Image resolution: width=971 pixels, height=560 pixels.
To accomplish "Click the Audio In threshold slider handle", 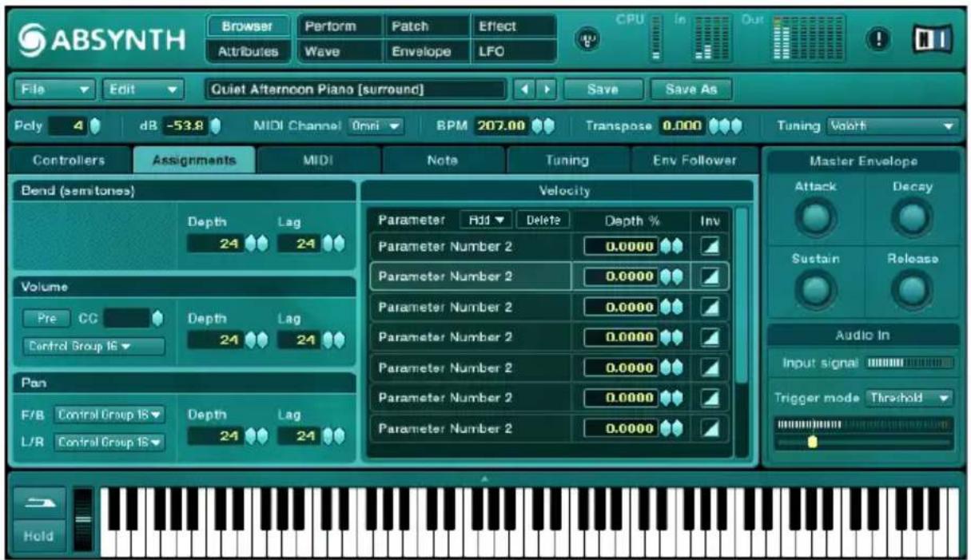I will point(812,441).
